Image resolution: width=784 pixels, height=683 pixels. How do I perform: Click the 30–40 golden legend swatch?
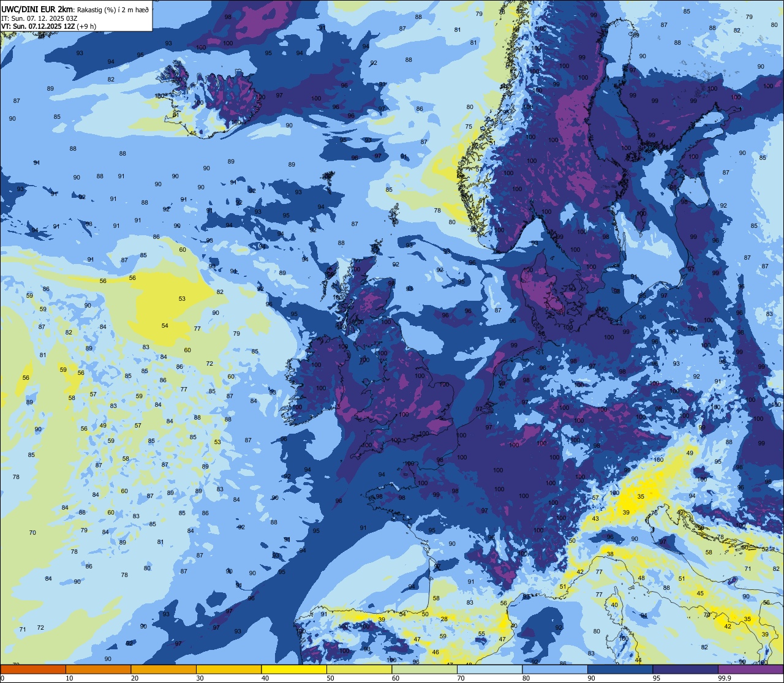[228, 669]
